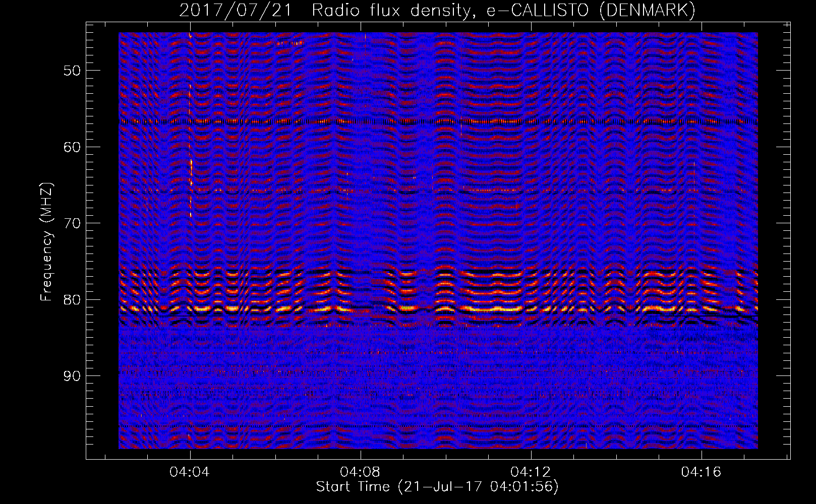This screenshot has width=816, height=504.
Task: Click the 70 frequency tick label
Action: [x=72, y=223]
